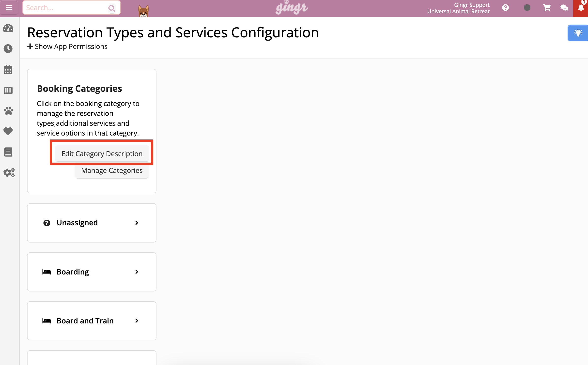The image size is (588, 365).
Task: Click the Boarding bed icon
Action: click(x=46, y=272)
